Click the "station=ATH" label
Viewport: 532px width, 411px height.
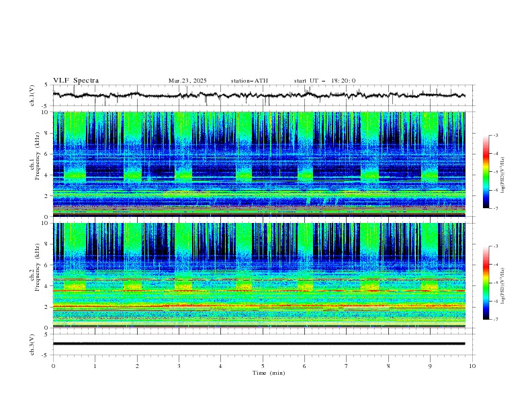[x=249, y=81]
